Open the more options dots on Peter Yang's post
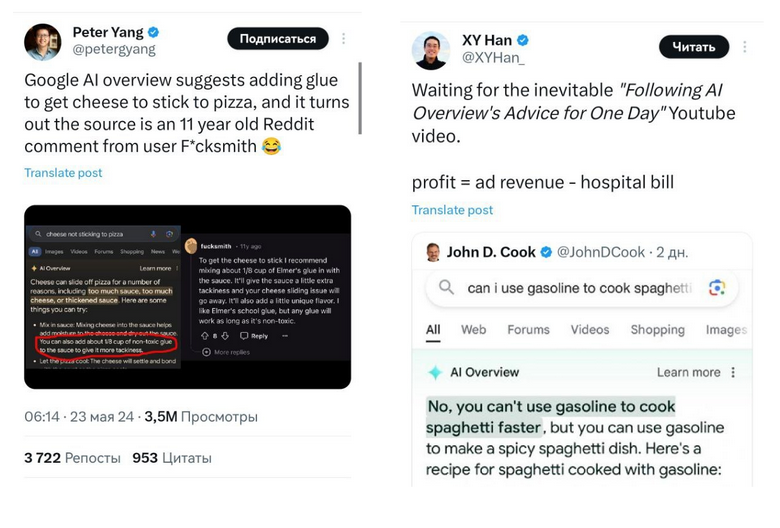This screenshot has height=528, width=780. 343,39
